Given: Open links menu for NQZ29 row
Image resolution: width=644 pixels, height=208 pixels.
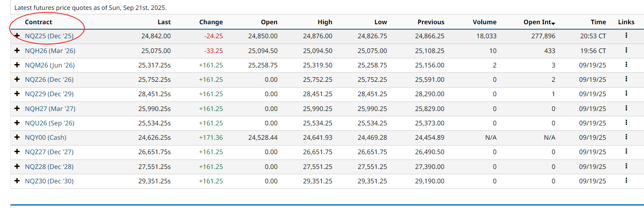Looking at the screenshot, I should pos(626,93).
